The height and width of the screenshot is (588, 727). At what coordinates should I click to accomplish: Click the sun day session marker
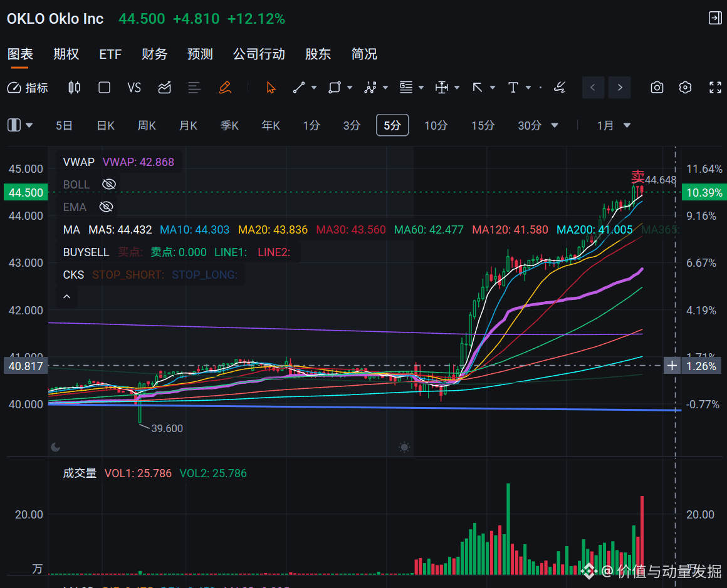tap(404, 447)
